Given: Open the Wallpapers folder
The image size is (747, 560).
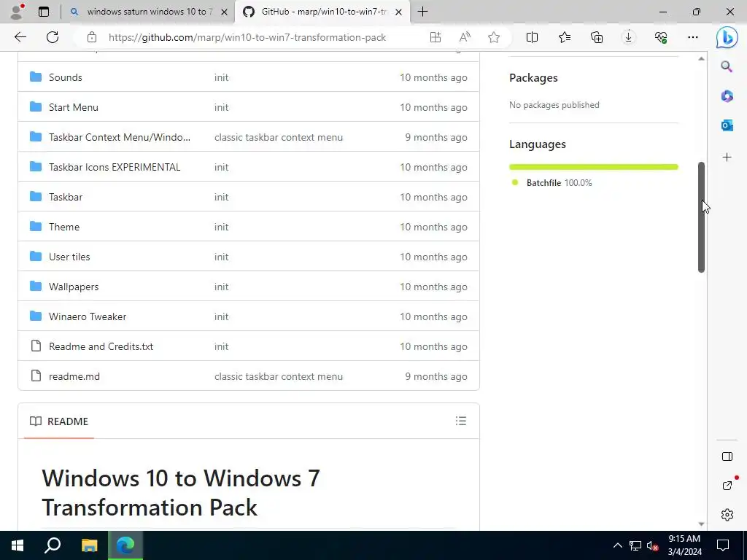Looking at the screenshot, I should tap(74, 287).
